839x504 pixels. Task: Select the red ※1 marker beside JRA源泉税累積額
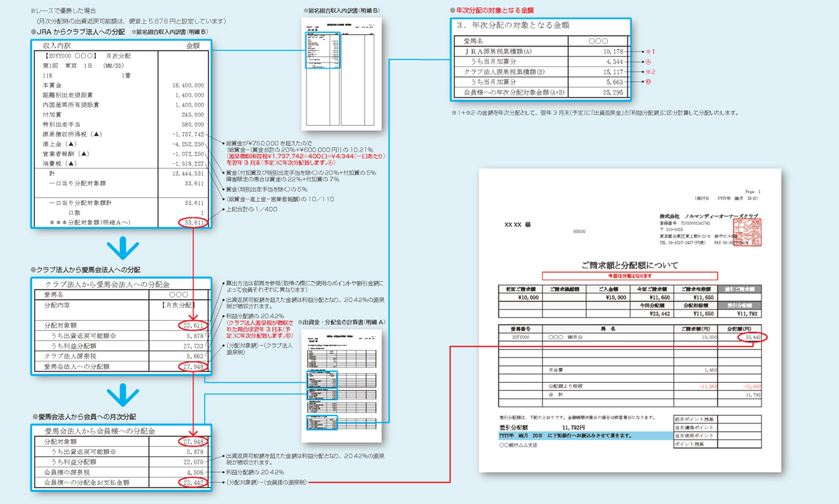click(650, 52)
